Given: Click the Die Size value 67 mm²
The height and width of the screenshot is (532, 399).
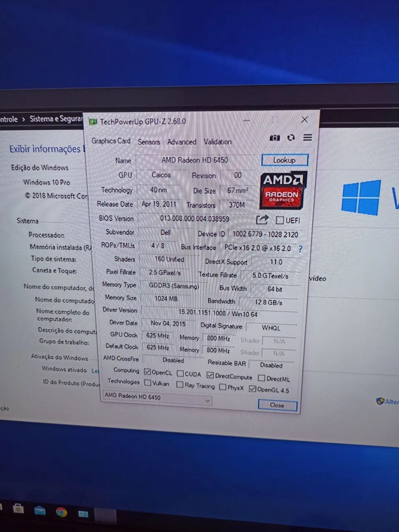Looking at the screenshot, I should coord(237,190).
